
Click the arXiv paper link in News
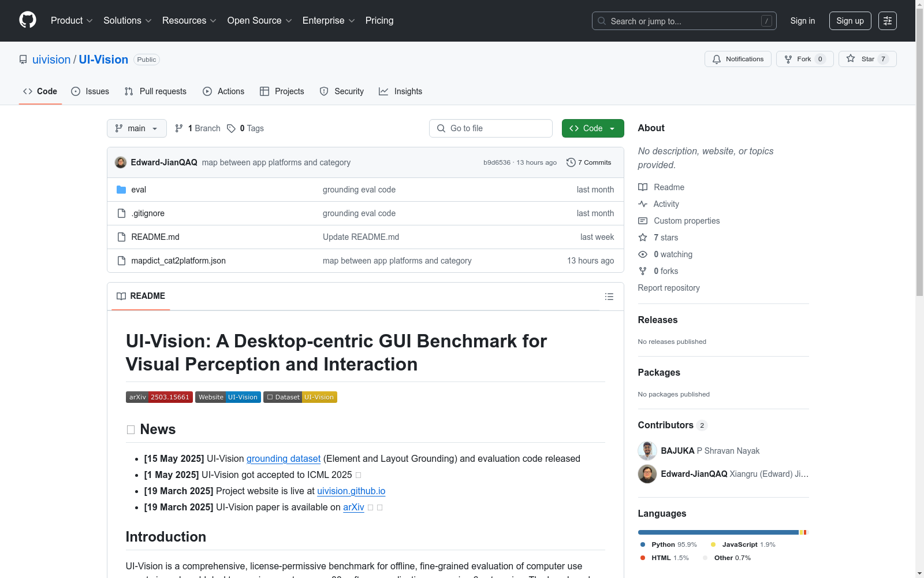click(353, 507)
